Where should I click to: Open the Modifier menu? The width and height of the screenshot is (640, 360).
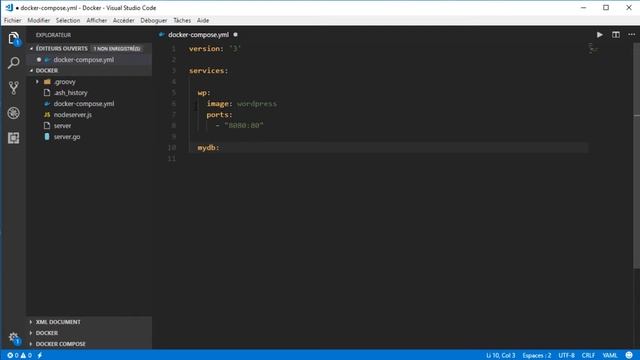click(x=39, y=20)
